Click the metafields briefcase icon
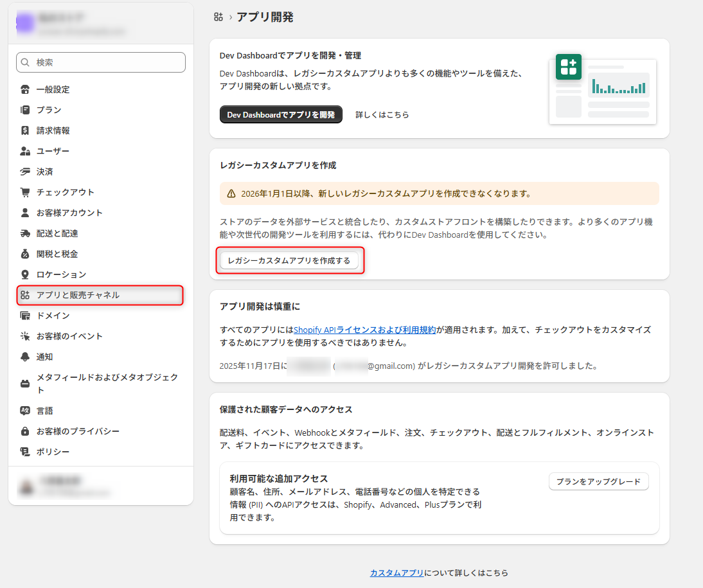 click(25, 384)
